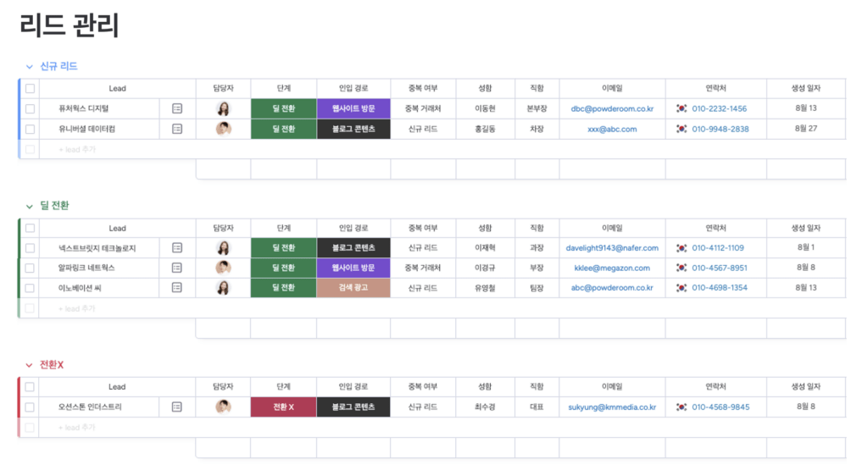
Task: Check the 알파링크 네트웍스 row checkbox
Action: tap(30, 268)
